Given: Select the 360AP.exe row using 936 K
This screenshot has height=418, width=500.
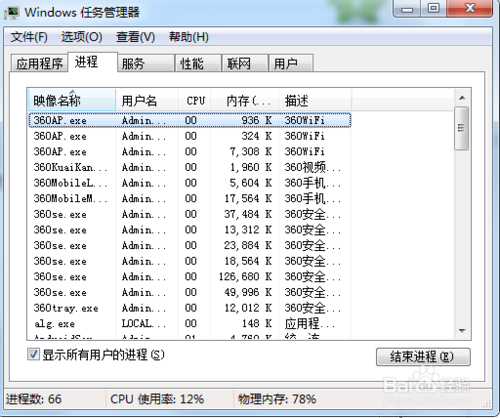Looking at the screenshot, I should coord(190,120).
